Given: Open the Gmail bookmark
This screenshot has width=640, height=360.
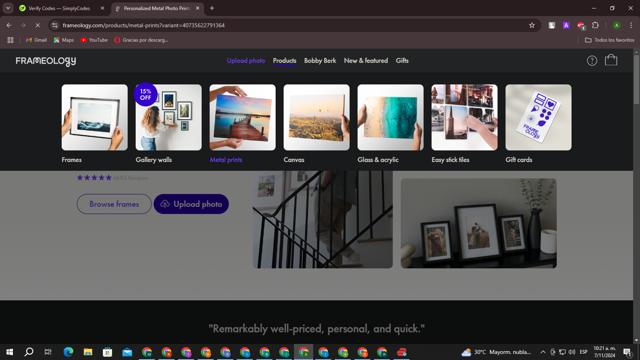Looking at the screenshot, I should click(36, 40).
